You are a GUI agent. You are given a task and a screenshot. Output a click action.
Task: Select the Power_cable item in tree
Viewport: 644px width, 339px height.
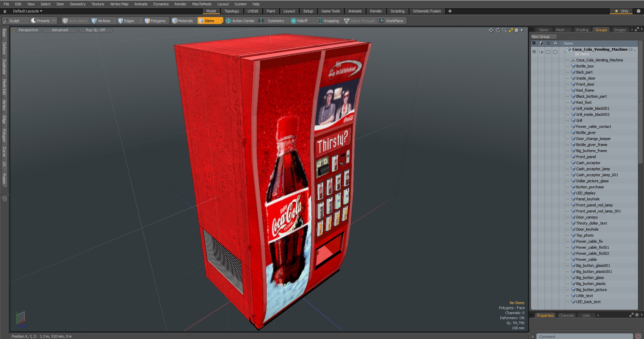pyautogui.click(x=586, y=259)
